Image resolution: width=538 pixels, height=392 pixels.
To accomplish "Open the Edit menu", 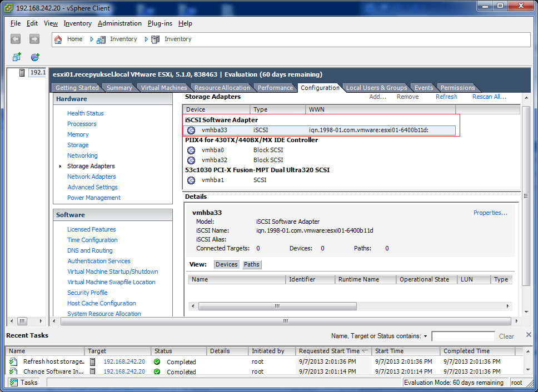I will tap(32, 23).
